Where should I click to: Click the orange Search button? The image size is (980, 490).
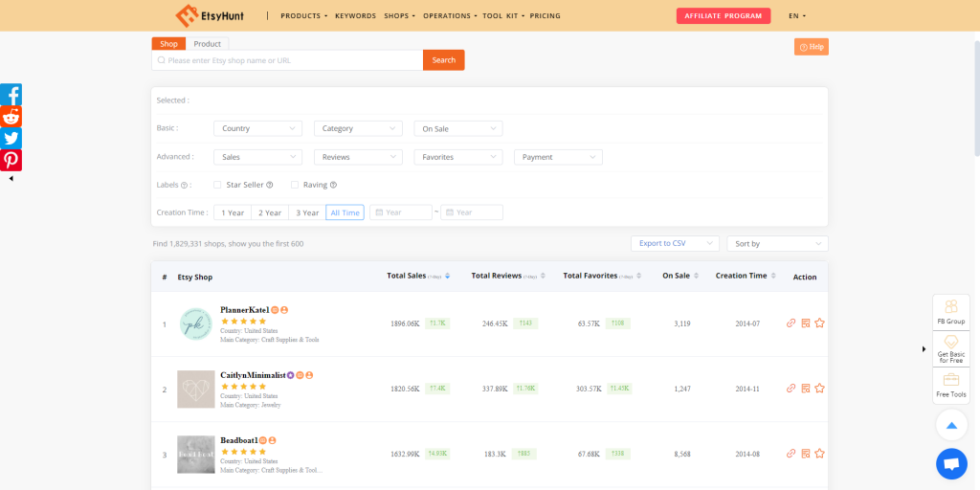tap(443, 60)
